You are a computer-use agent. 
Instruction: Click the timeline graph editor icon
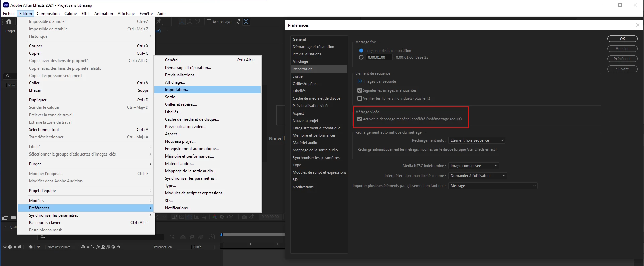[x=212, y=237]
